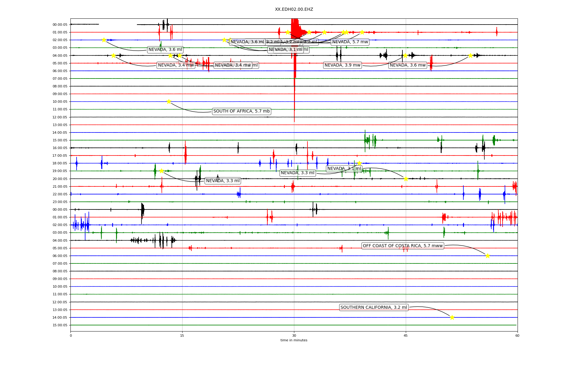Click the 21:00:05 row label
This screenshot has width=588, height=368.
point(60,186)
